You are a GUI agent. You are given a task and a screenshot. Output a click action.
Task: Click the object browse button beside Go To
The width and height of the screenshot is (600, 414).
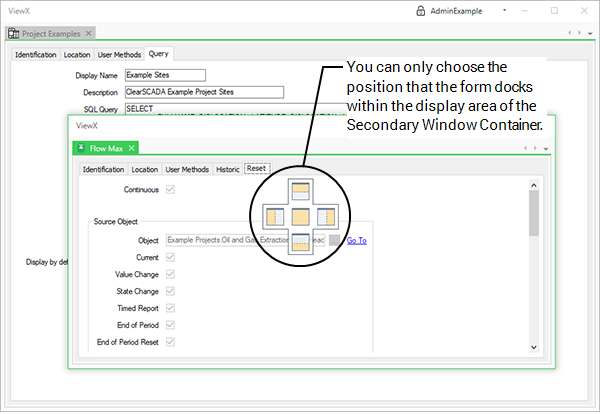[x=334, y=240]
